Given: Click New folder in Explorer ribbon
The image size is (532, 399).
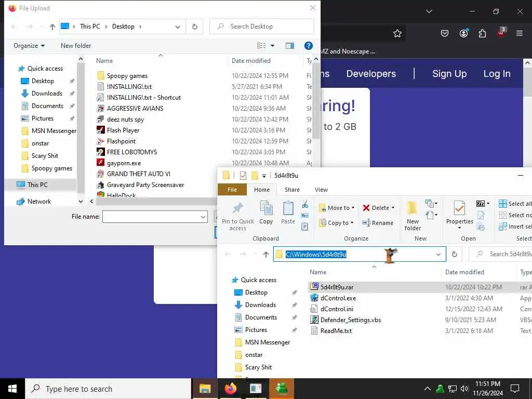Looking at the screenshot, I should coord(413,216).
